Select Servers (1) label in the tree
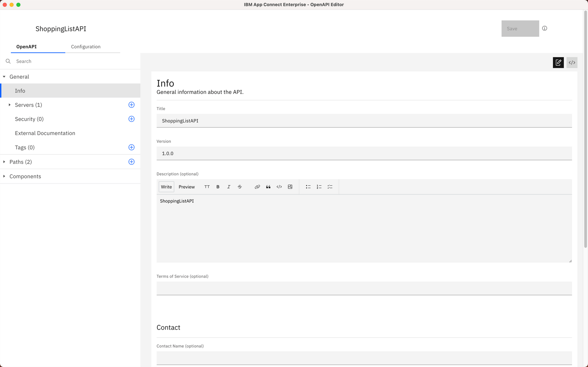 (x=29, y=105)
